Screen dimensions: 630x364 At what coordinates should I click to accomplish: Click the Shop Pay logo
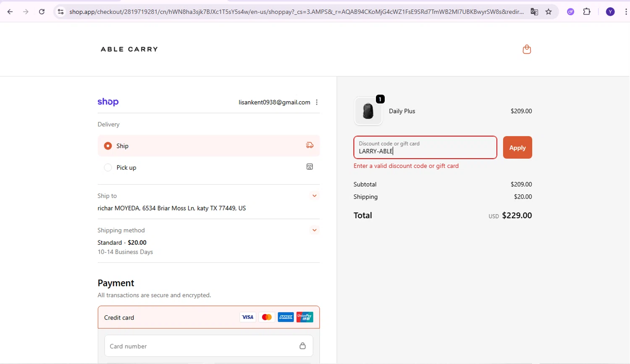tap(108, 102)
